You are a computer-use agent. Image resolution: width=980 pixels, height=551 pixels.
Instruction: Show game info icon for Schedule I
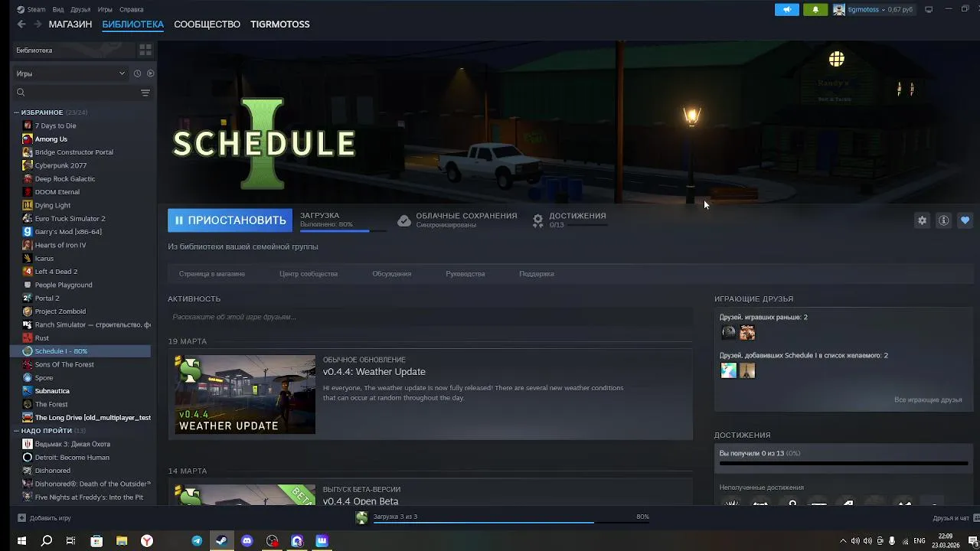tap(944, 220)
